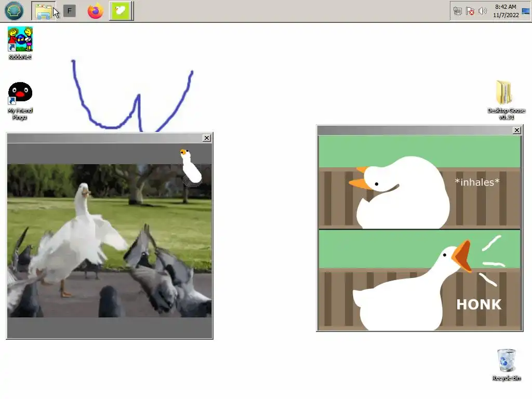Click the clock showing 8:42 AM
Screen dimensions: 532x399
[x=506, y=7]
